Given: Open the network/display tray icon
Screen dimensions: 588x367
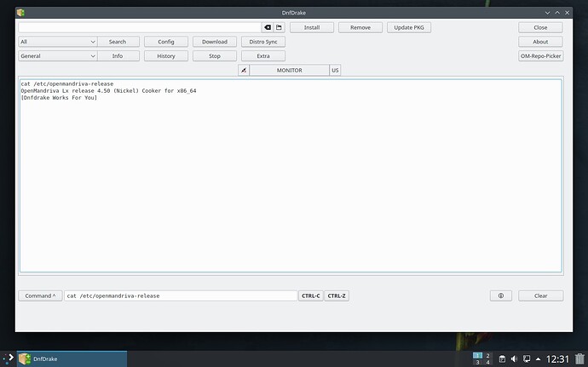Looking at the screenshot, I should (x=527, y=358).
